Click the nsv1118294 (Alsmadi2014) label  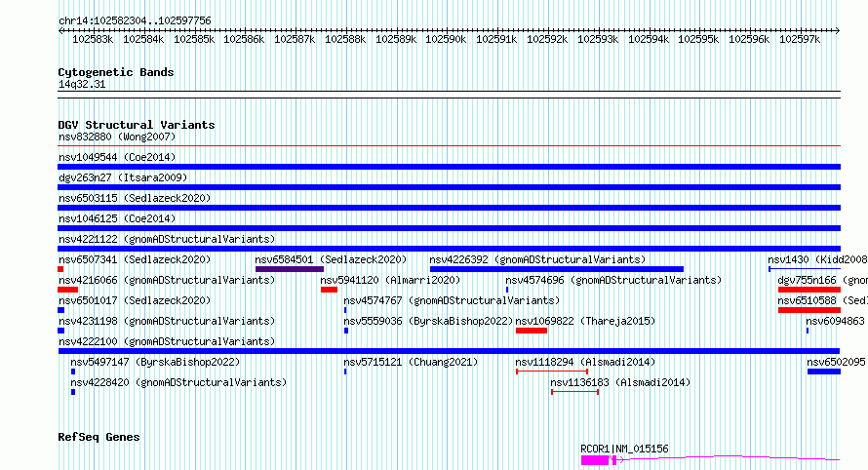pos(585,362)
